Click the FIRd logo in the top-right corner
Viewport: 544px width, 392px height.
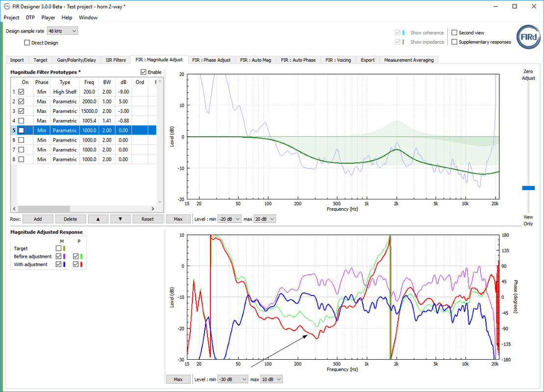point(528,37)
